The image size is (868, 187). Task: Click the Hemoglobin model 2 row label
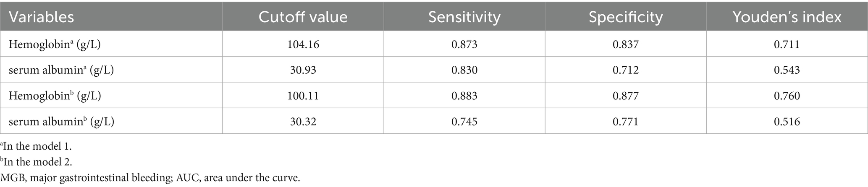pyautogui.click(x=55, y=96)
